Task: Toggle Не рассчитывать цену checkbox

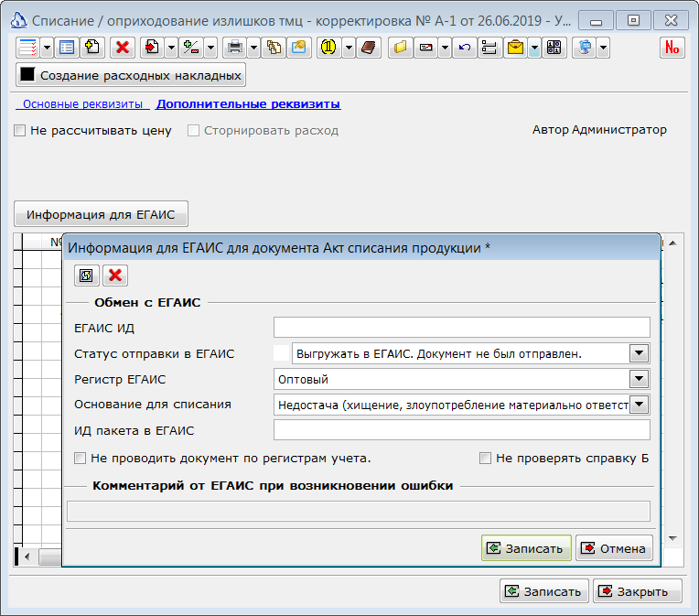Action: tap(19, 131)
